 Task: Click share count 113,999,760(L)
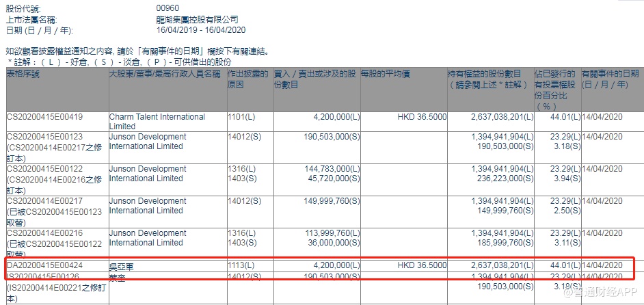click(332, 233)
